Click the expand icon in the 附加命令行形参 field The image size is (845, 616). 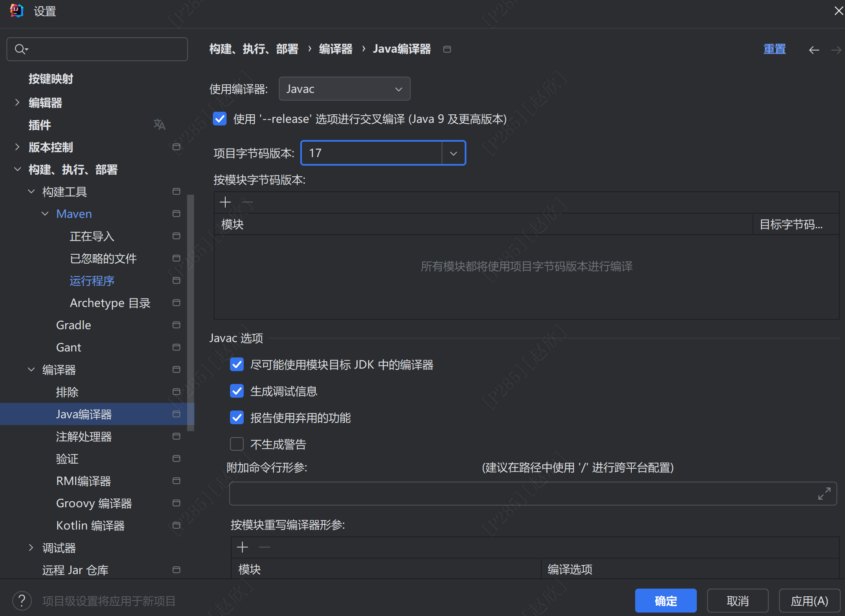[x=824, y=494]
